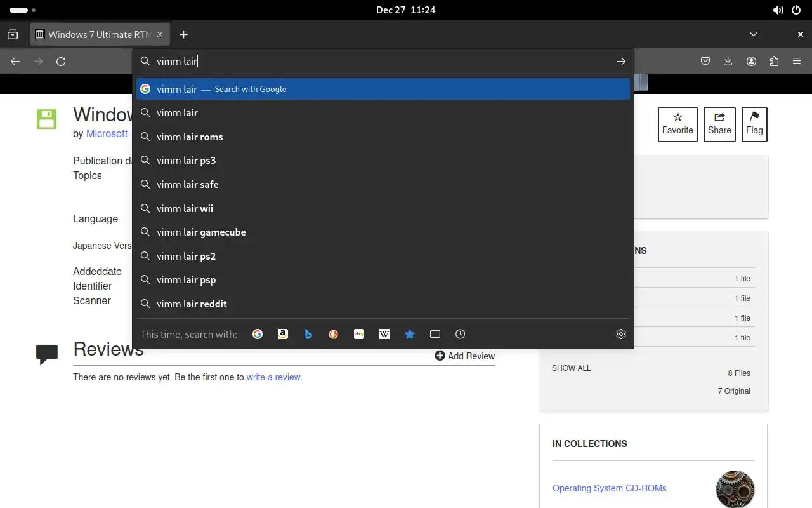Click the '8 Files' entry
Viewport: 812px width, 508px height.
coord(739,373)
